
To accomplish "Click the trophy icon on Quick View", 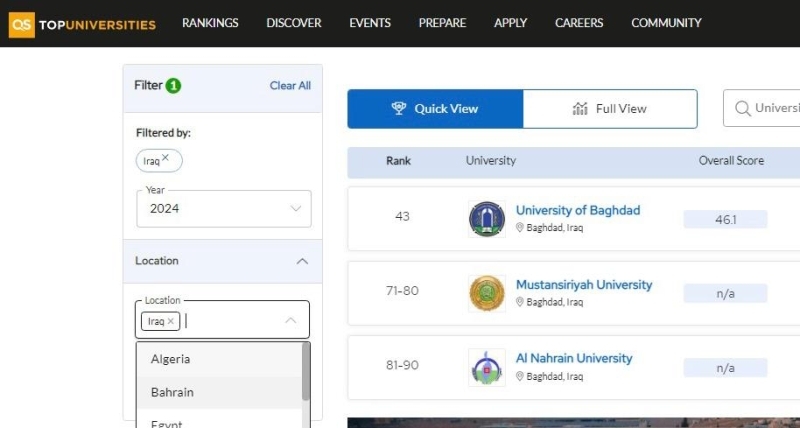I will (x=398, y=108).
